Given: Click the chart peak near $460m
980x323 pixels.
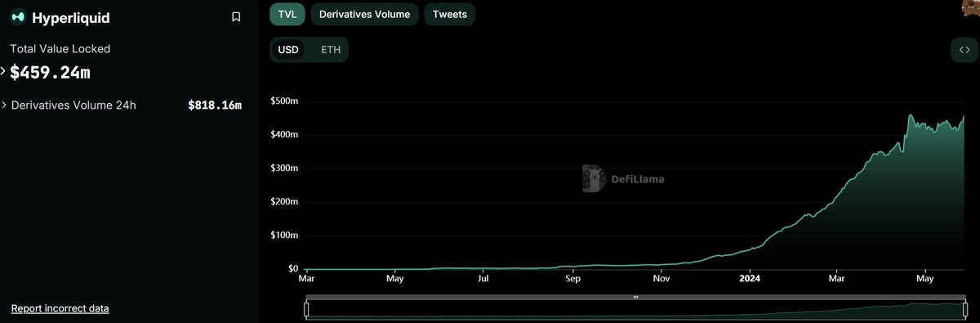Looking at the screenshot, I should pyautogui.click(x=911, y=116).
